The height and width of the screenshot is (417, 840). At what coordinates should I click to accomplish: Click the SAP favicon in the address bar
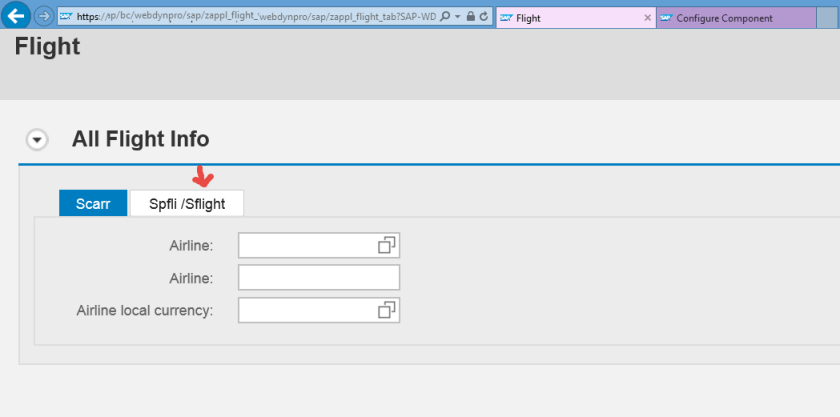click(x=66, y=17)
